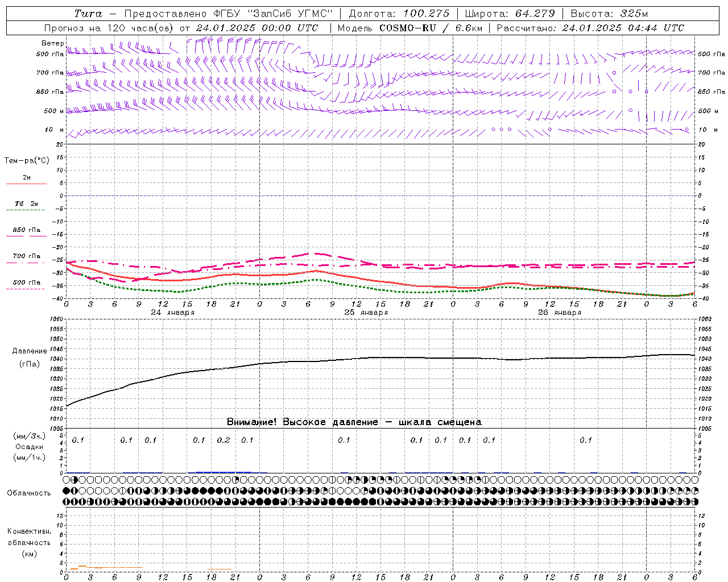Click the "Ветер" wind panel label
Viewport: 728px width, 582px height.
(53, 43)
